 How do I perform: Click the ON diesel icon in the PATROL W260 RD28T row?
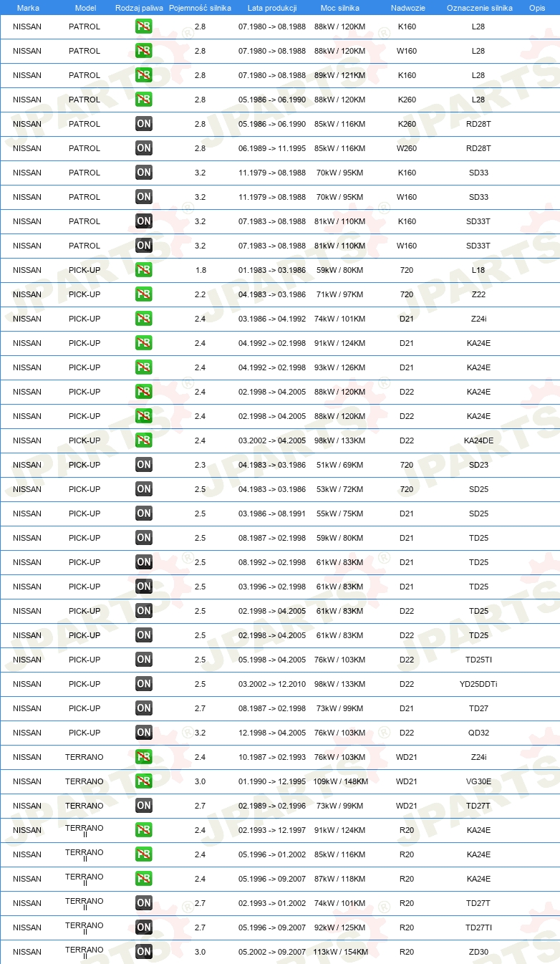(x=144, y=148)
